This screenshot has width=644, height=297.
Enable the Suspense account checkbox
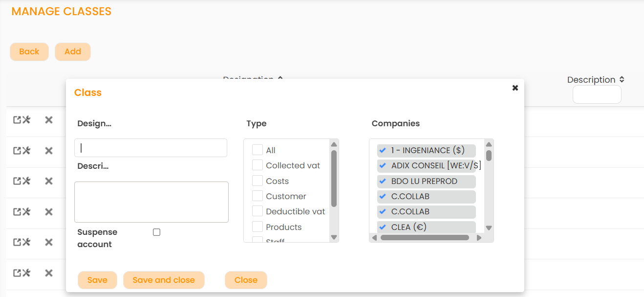pos(156,232)
